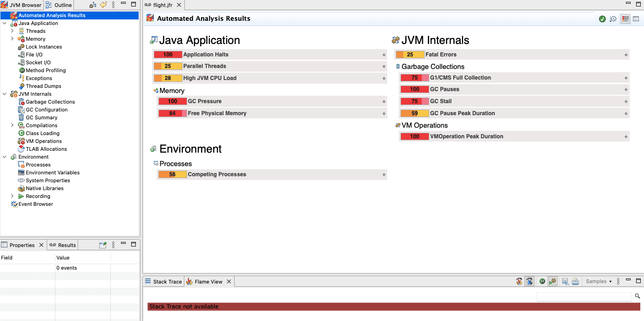
Task: Save the flame graph as an image
Action: click(565, 281)
